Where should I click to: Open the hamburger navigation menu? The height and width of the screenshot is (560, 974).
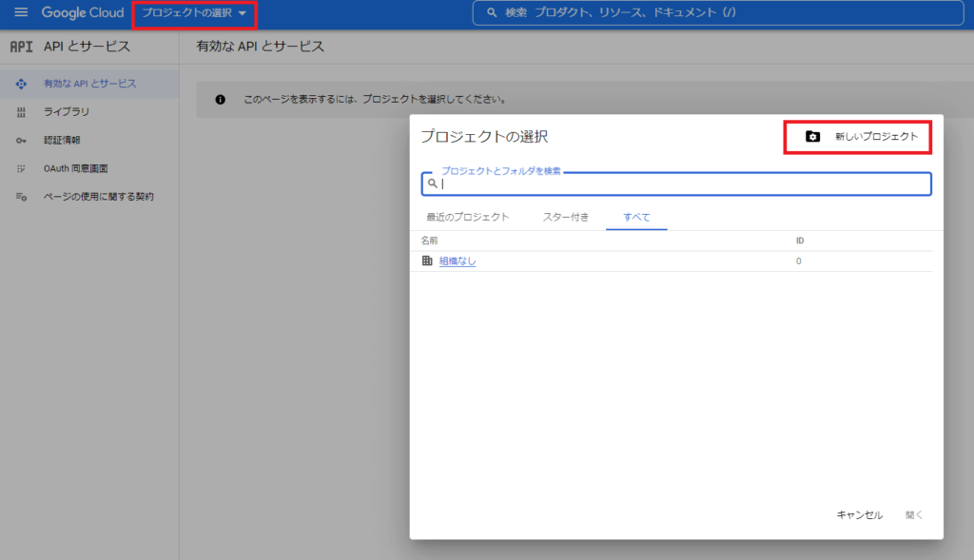click(21, 12)
